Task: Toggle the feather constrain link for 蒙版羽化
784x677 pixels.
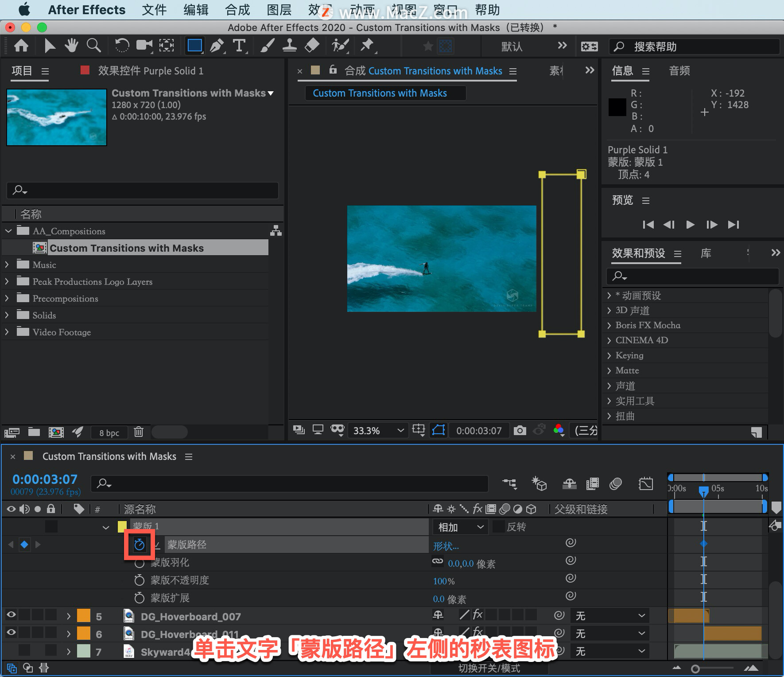Action: [438, 561]
